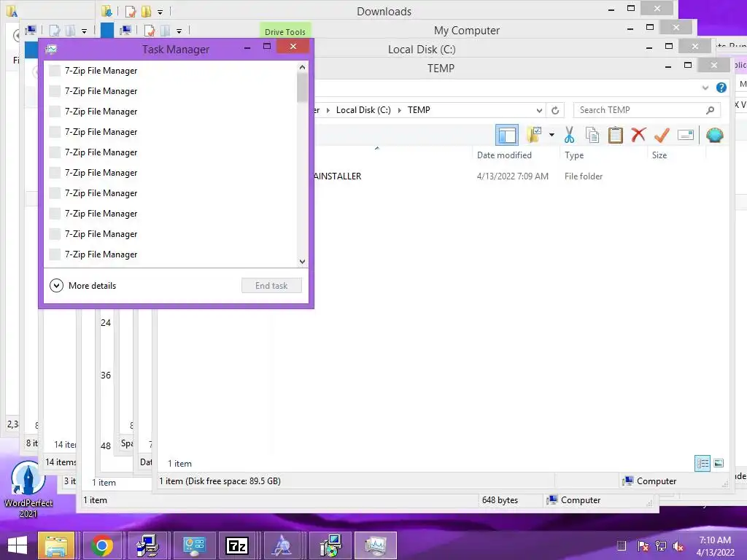Expand the breadcrumb arrow before Local Disk (C:)
This screenshot has width=747, height=560.
[x=328, y=111]
